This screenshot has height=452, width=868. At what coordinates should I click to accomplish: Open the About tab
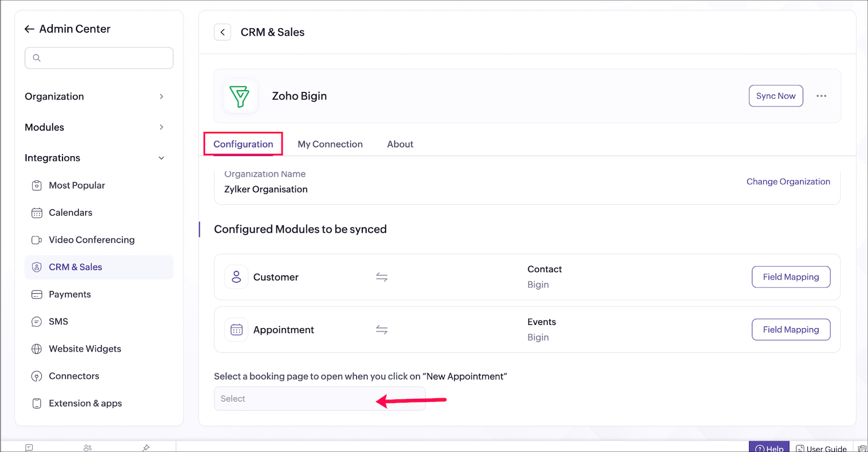point(400,145)
